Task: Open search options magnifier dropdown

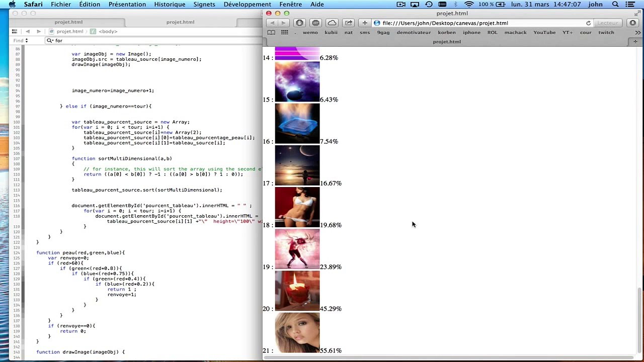Action: (x=50, y=41)
